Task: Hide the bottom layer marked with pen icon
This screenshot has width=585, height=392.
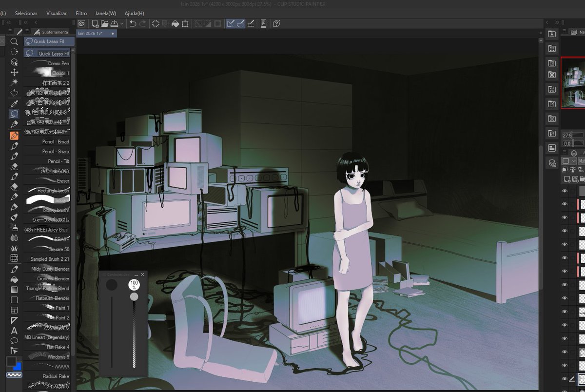Action: [565, 379]
